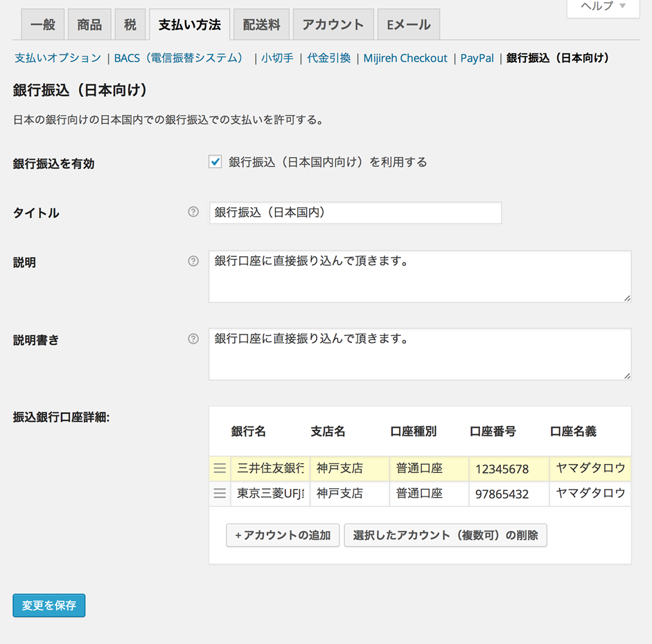
Task: Open the アカウント tab
Action: [x=333, y=24]
